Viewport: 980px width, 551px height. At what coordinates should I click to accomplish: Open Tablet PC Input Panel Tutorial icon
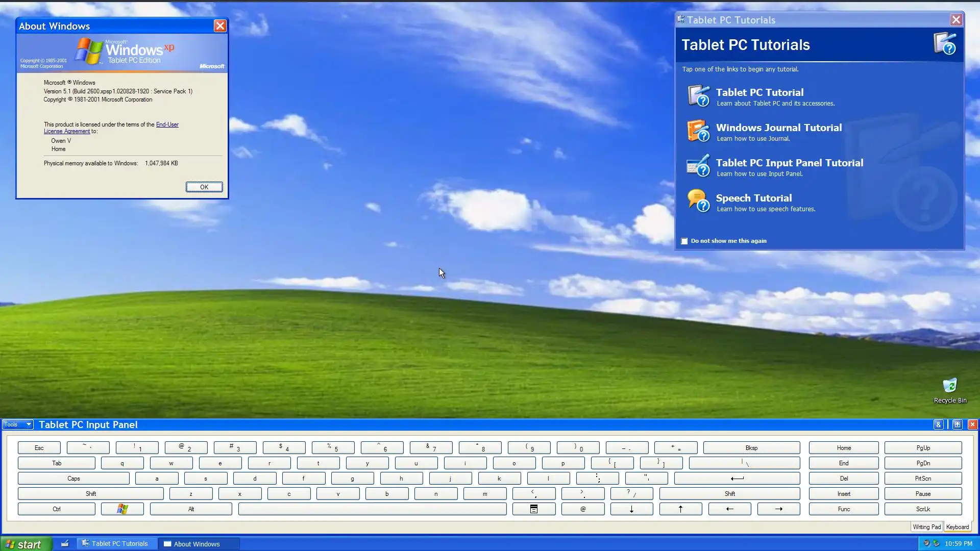(698, 166)
